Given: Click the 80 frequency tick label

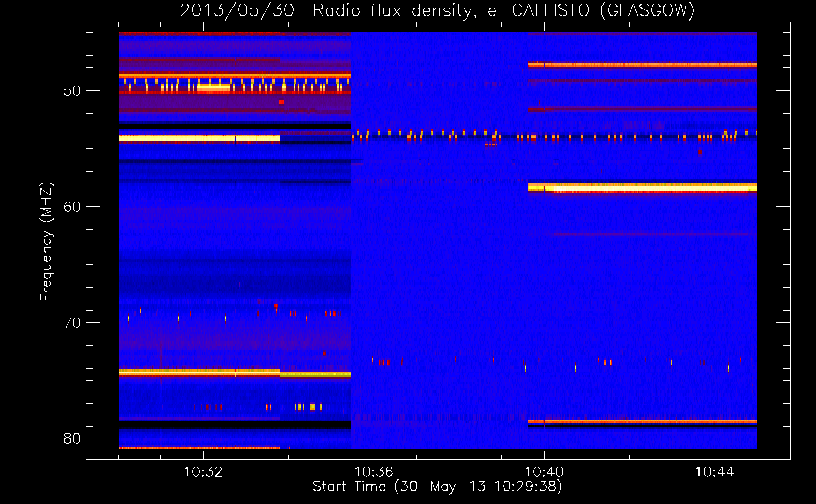Looking at the screenshot, I should [72, 438].
